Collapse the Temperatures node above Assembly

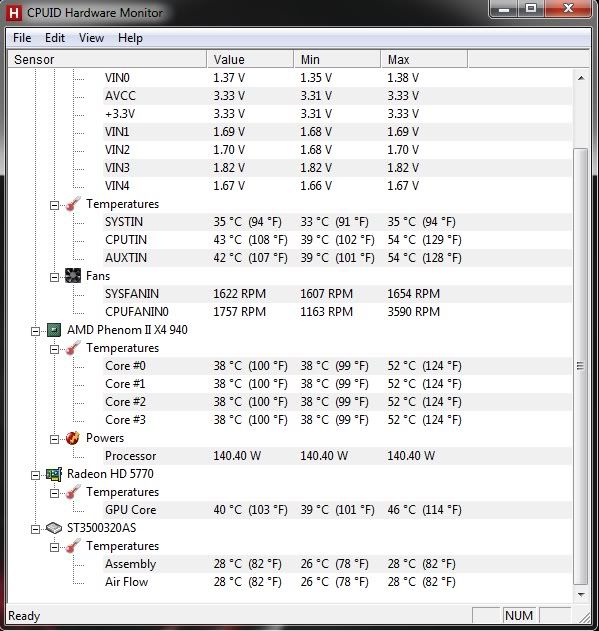tap(54, 548)
